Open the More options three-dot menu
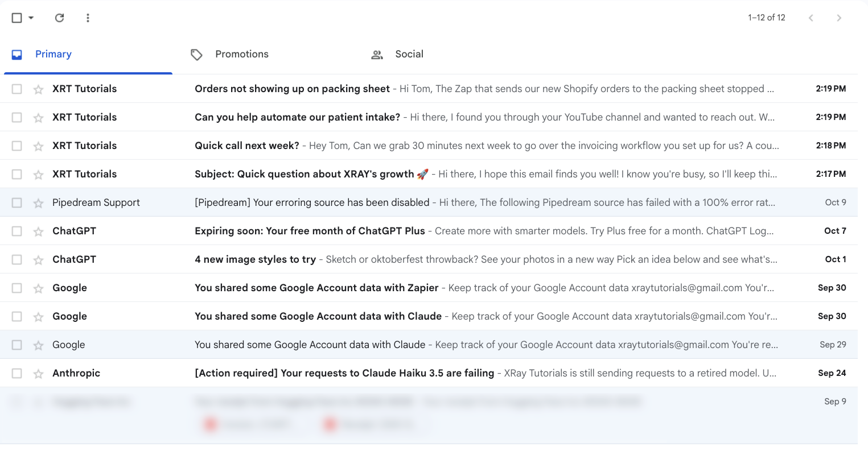 click(88, 18)
